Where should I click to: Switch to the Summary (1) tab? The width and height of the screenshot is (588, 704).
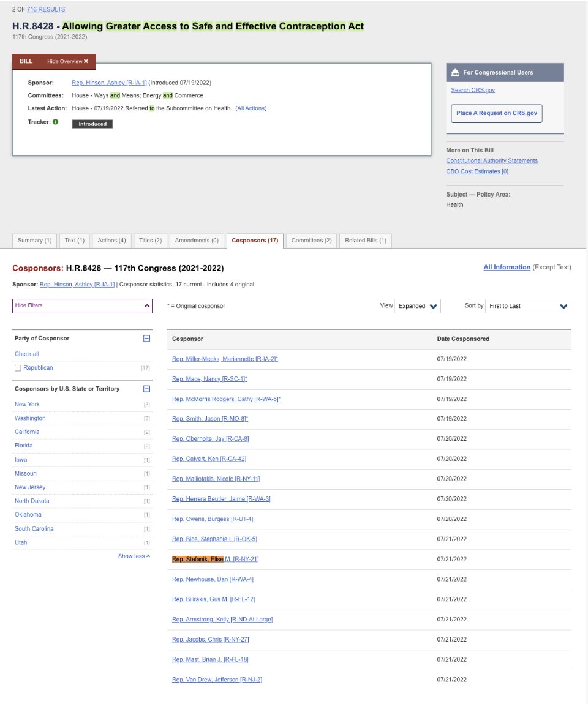(x=34, y=241)
